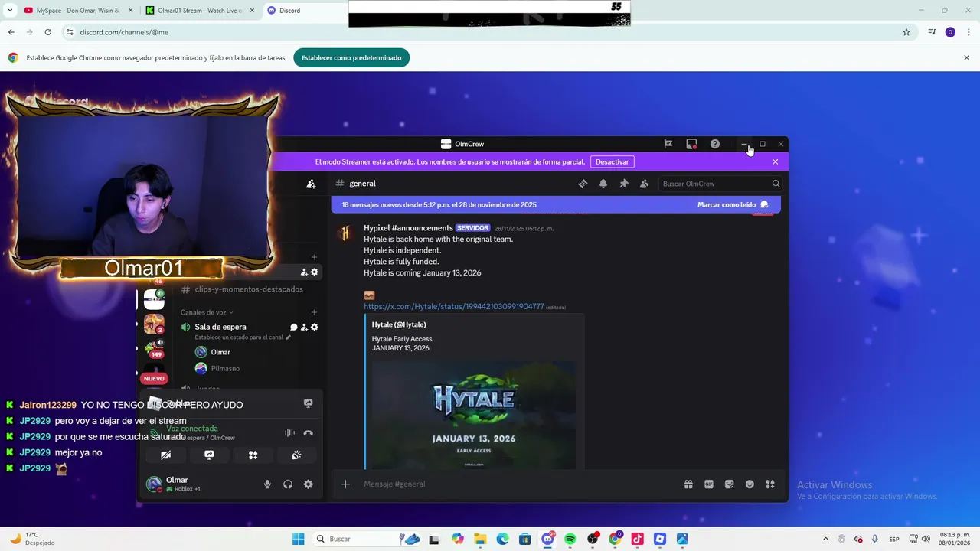Open clips-y-momentos-destacados channel
This screenshot has height=551, width=980.
pyautogui.click(x=249, y=289)
